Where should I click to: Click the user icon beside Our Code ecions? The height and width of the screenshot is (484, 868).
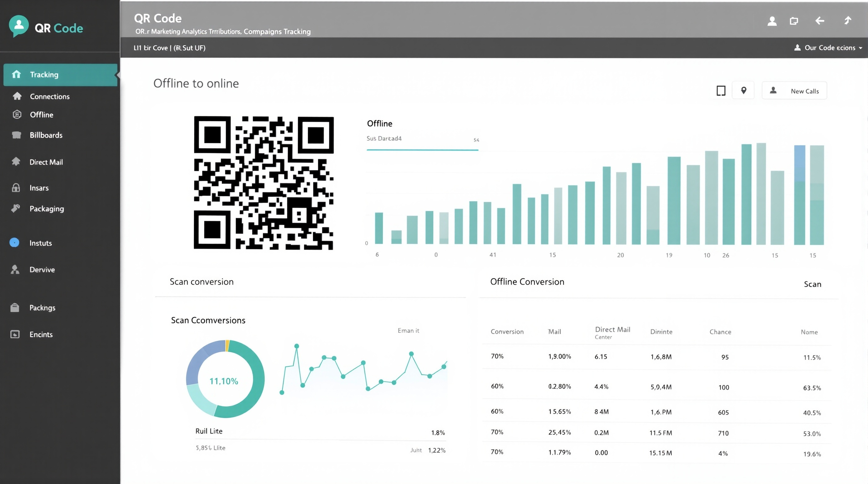[x=797, y=48]
